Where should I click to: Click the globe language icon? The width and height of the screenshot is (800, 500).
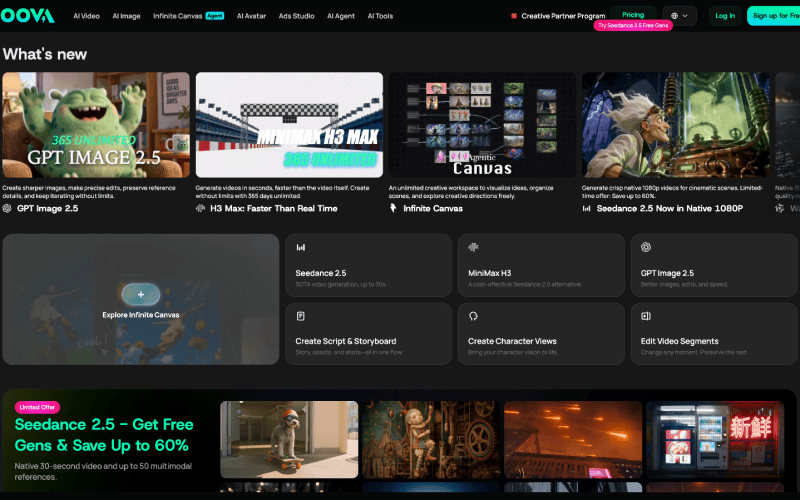(x=674, y=16)
